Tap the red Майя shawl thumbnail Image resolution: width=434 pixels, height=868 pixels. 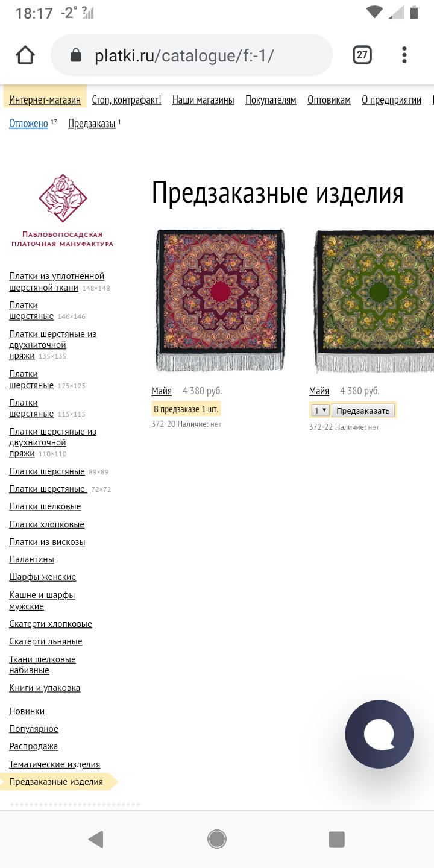pyautogui.click(x=220, y=300)
